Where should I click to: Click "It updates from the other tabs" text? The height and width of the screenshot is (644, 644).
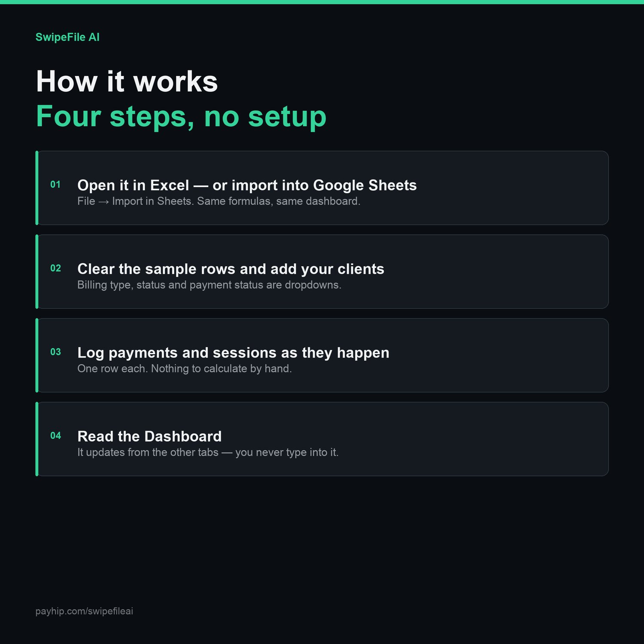pyautogui.click(x=208, y=453)
